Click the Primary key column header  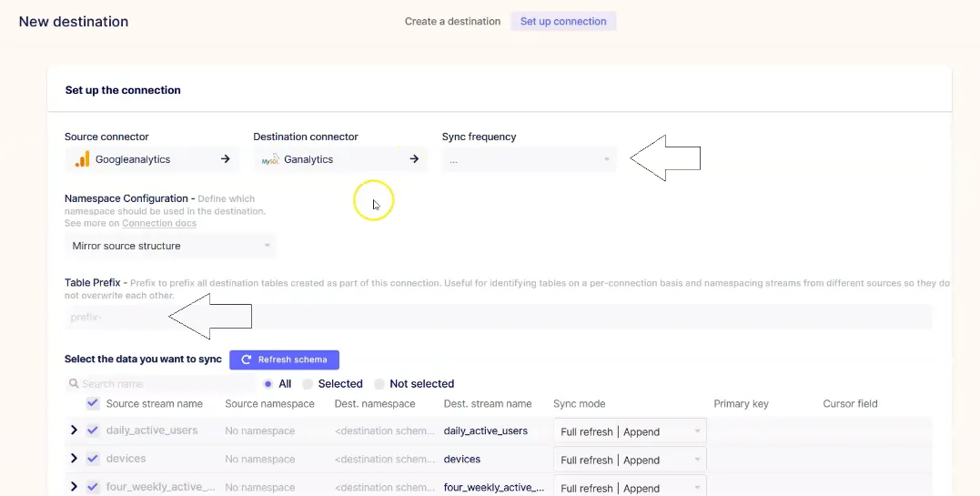pos(741,404)
